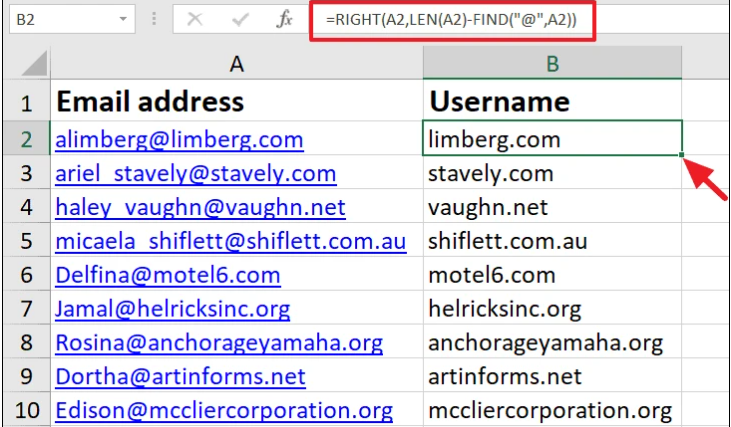The width and height of the screenshot is (731, 427).
Task: Open the Delfina@motel6.com link
Action: [x=168, y=275]
